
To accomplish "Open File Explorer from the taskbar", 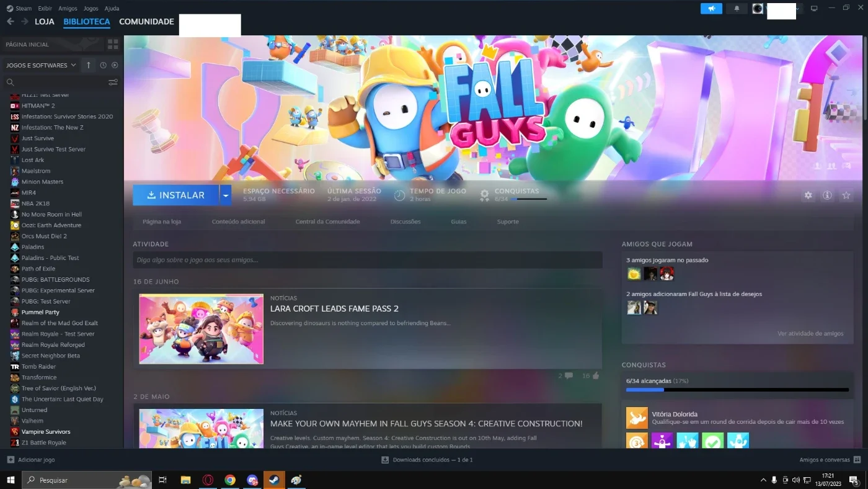I will (x=185, y=480).
